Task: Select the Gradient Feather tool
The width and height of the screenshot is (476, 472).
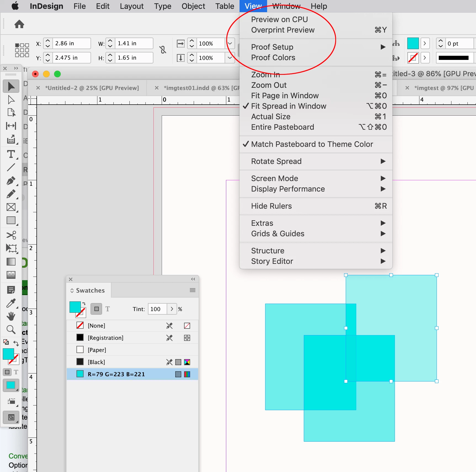Action: (11, 275)
